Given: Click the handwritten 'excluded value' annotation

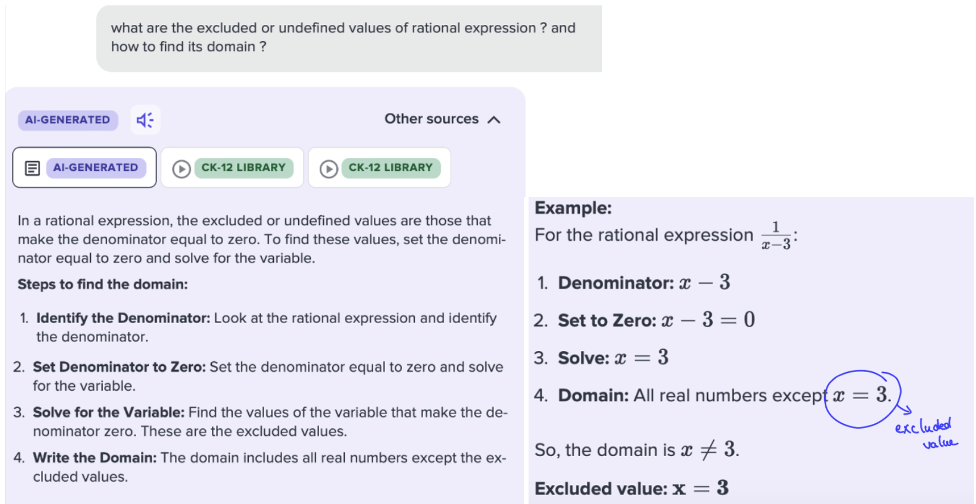Looking at the screenshot, I should pos(926,433).
